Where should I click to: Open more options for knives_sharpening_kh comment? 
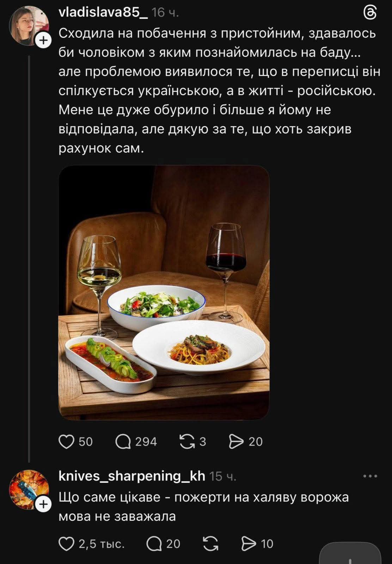tap(370, 476)
